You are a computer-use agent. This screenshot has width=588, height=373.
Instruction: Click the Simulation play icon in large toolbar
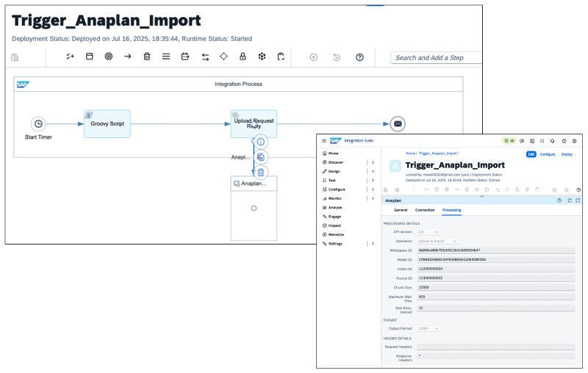coord(314,57)
